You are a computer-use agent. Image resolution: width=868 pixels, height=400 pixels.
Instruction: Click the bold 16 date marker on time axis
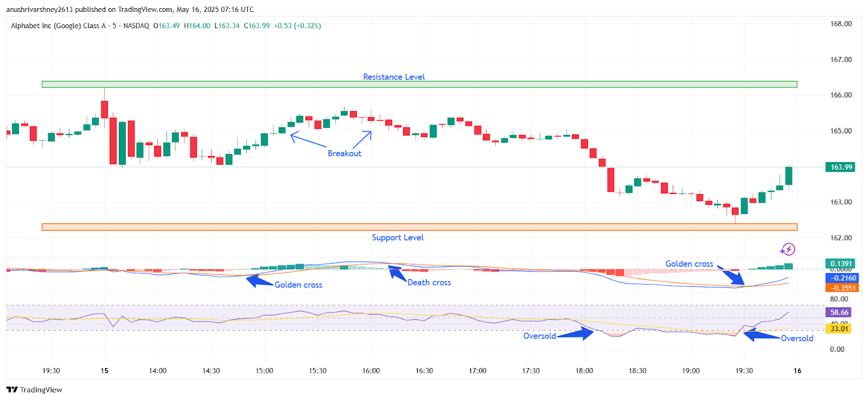click(797, 371)
